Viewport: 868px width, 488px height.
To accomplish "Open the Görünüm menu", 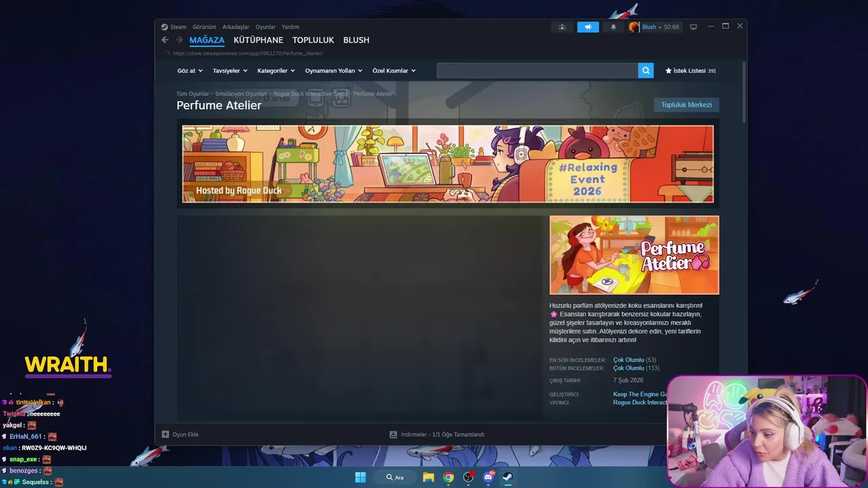I will (204, 27).
